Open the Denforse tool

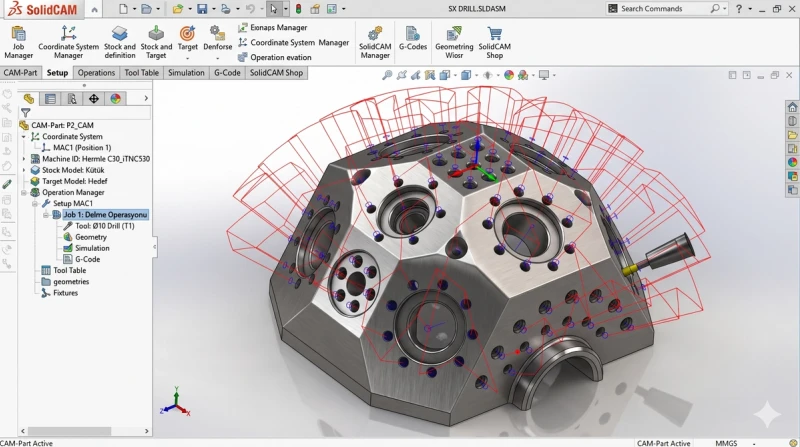coord(217,38)
